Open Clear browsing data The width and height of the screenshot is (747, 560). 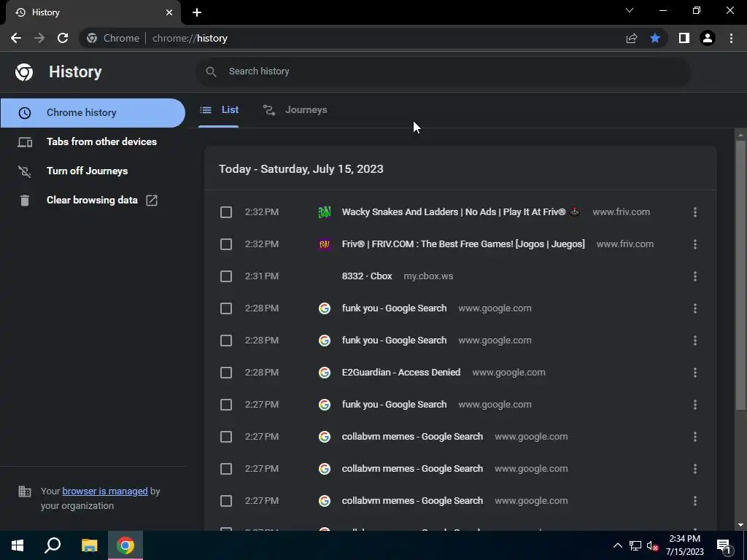point(92,200)
